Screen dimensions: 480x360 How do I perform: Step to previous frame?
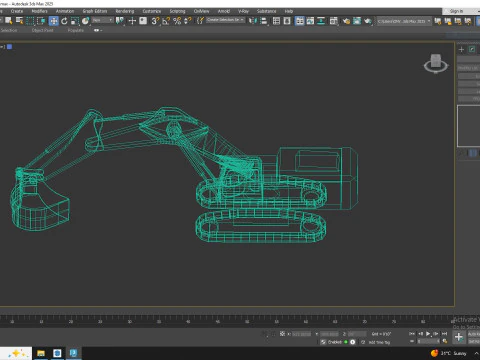[x=420, y=334]
